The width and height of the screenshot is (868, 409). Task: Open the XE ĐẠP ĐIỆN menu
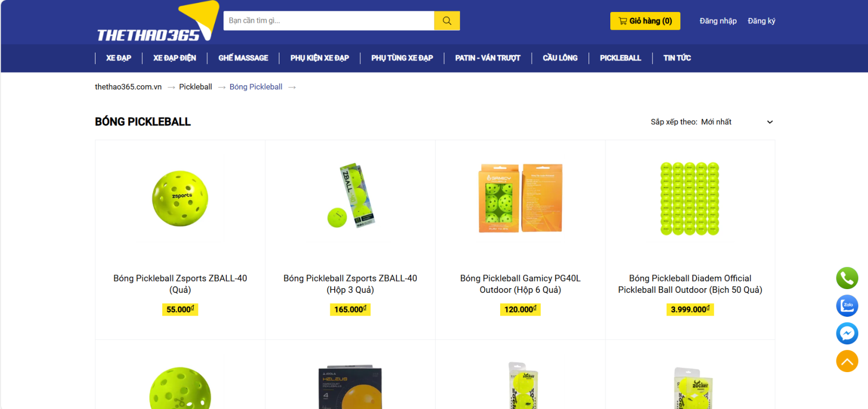175,58
